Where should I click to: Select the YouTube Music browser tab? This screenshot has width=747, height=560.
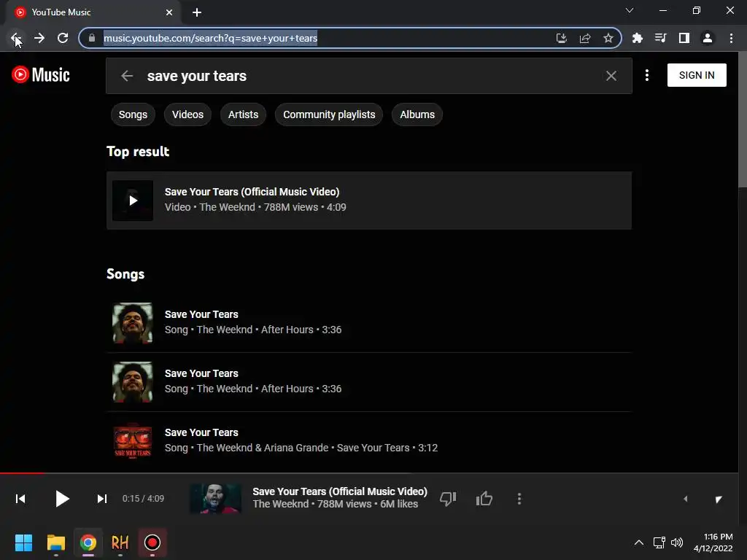(93, 12)
